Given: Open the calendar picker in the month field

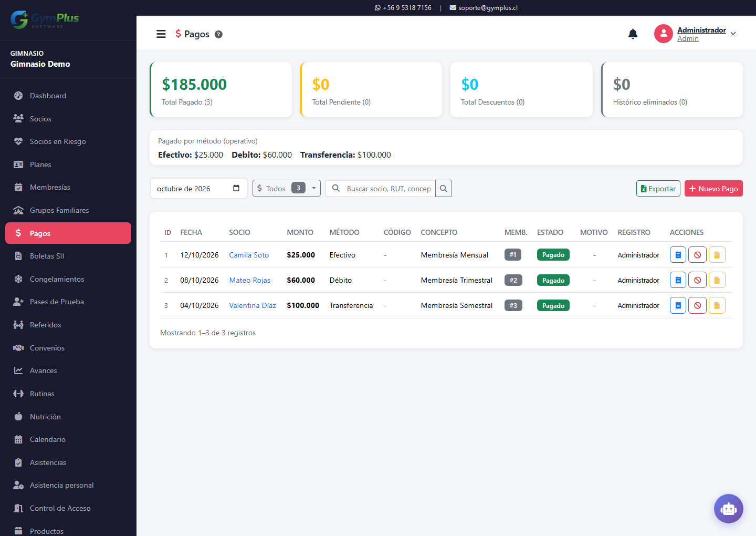Looking at the screenshot, I should click(236, 188).
